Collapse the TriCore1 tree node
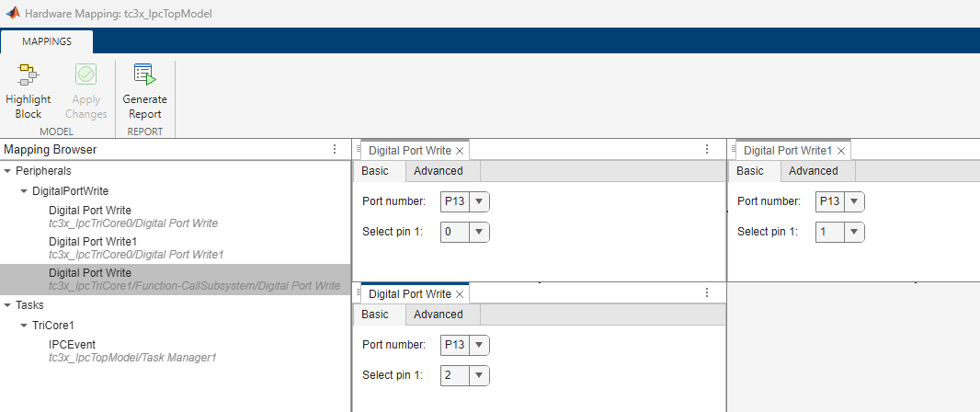Screen dimensions: 980x412 tap(22, 326)
